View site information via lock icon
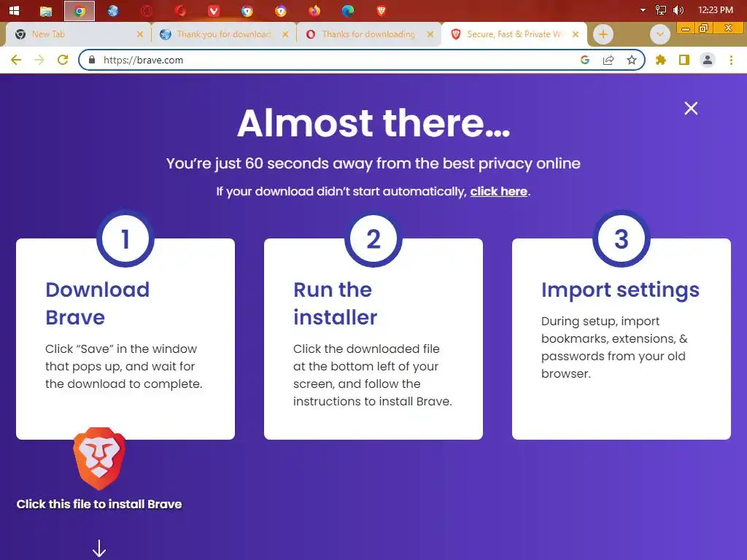The height and width of the screenshot is (560, 747). pos(92,60)
